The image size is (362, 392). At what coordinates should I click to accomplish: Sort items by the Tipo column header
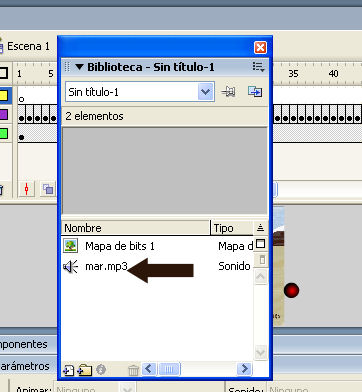pos(232,228)
